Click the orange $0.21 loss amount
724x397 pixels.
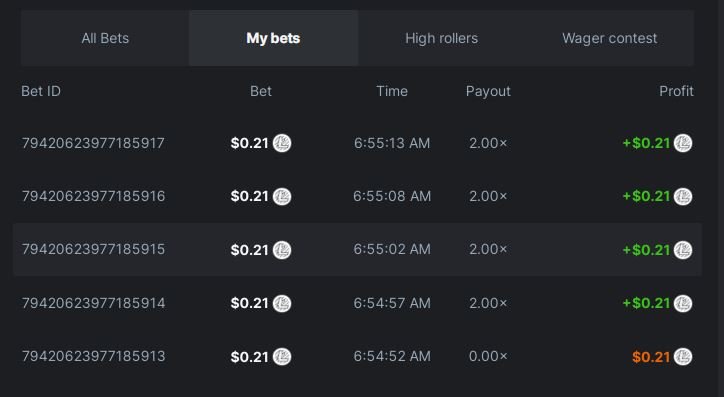651,356
